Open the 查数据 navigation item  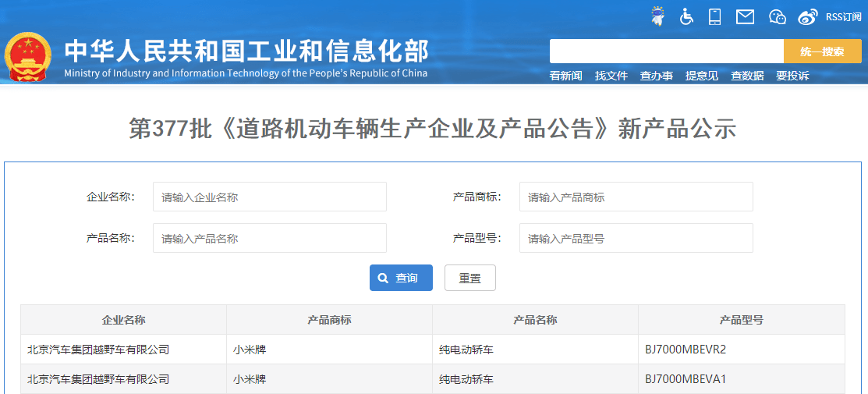pos(746,76)
